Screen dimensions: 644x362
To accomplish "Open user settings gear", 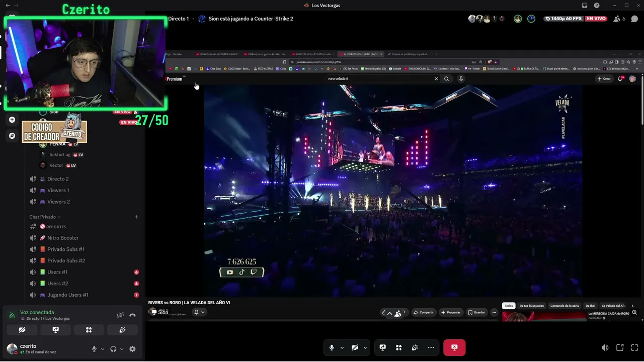I will [132, 349].
